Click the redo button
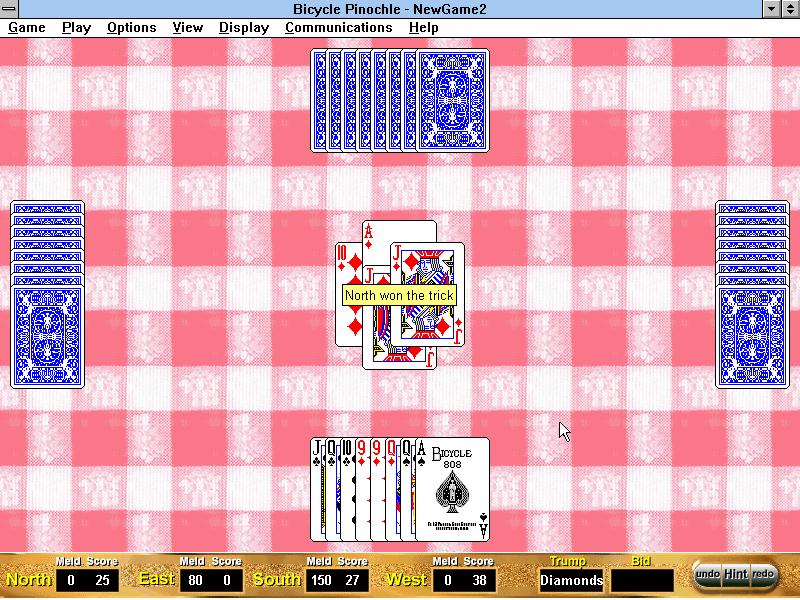 [x=763, y=574]
